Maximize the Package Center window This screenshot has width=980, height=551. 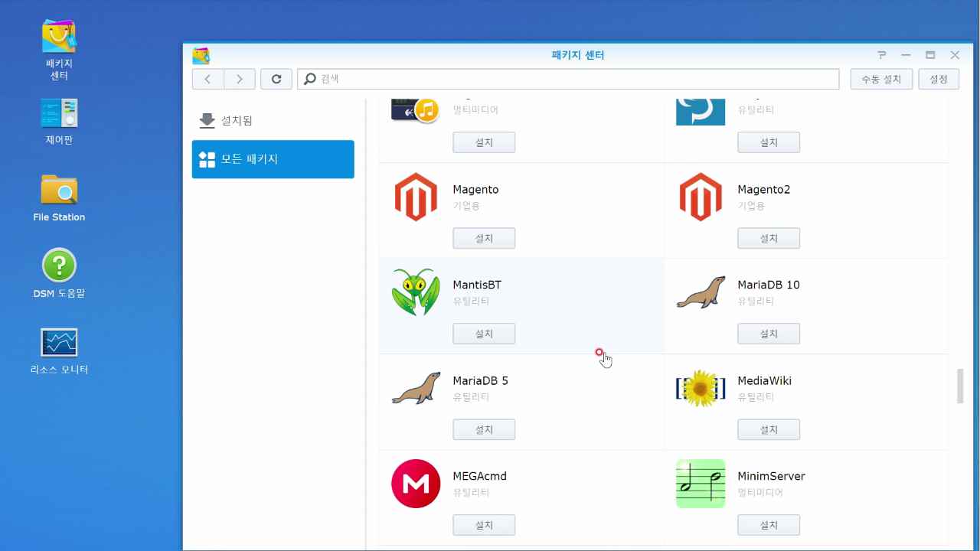pyautogui.click(x=930, y=55)
